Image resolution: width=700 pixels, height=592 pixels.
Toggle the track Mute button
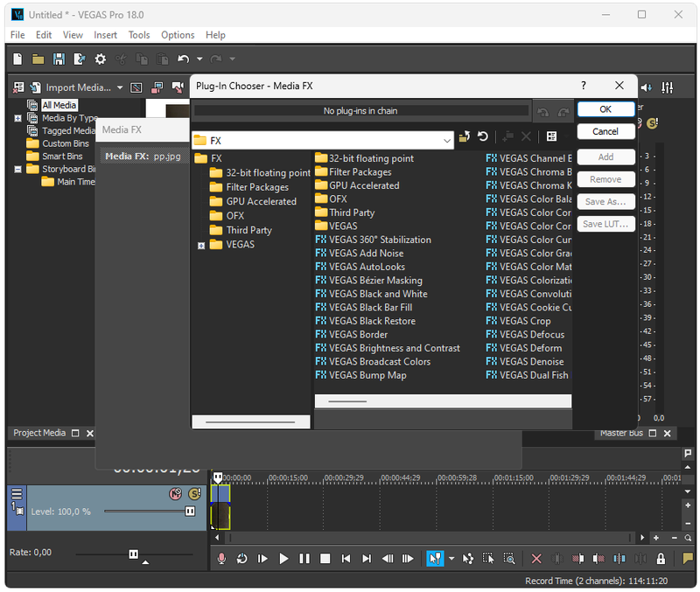point(176,494)
